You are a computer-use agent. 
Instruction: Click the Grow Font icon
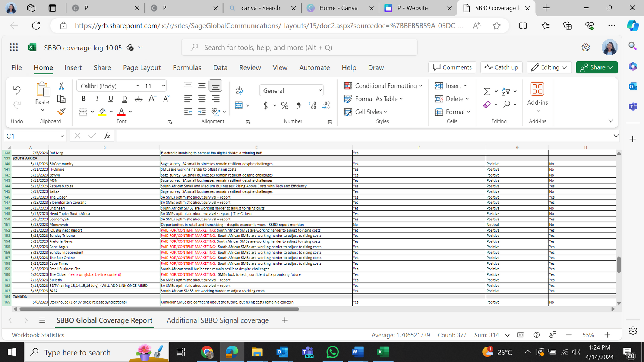click(x=152, y=99)
